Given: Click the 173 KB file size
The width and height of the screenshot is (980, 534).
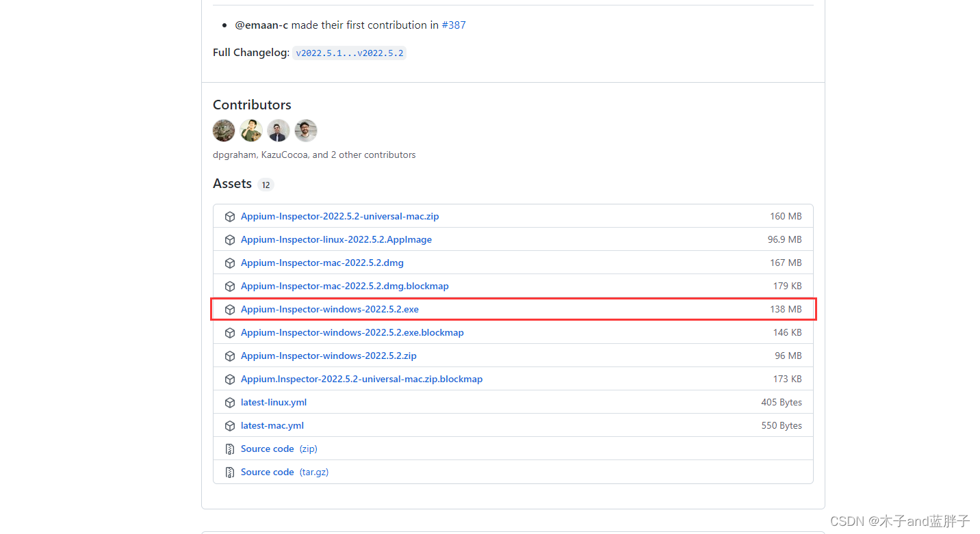Looking at the screenshot, I should [x=788, y=379].
